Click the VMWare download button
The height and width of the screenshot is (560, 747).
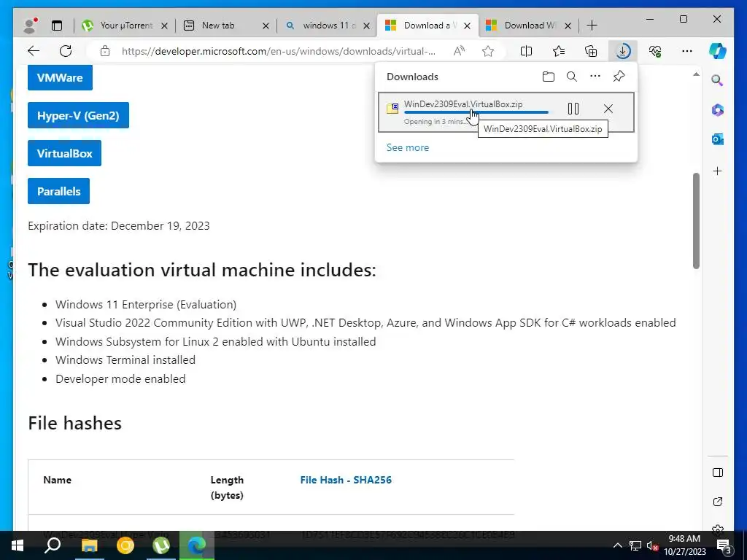[60, 77]
